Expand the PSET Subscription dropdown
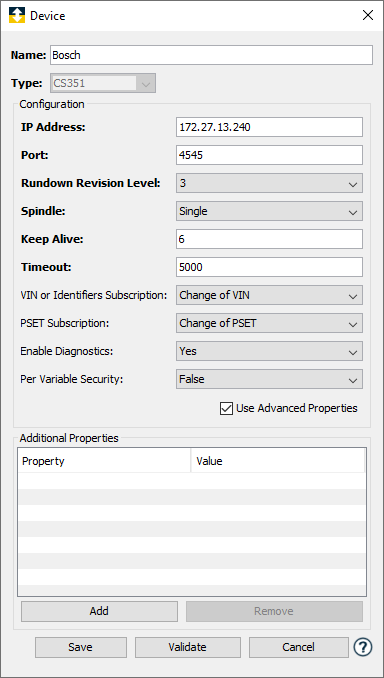Viewport: 384px width, 678px height. 269,323
